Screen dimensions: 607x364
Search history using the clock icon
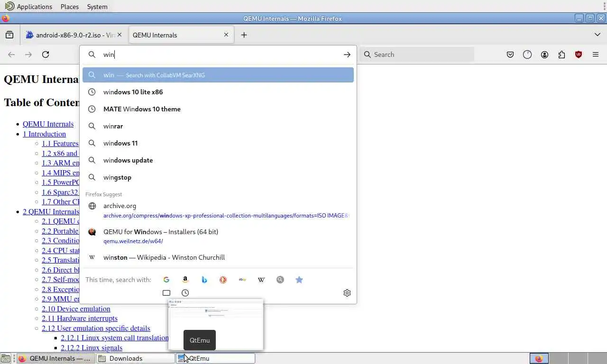point(185,293)
